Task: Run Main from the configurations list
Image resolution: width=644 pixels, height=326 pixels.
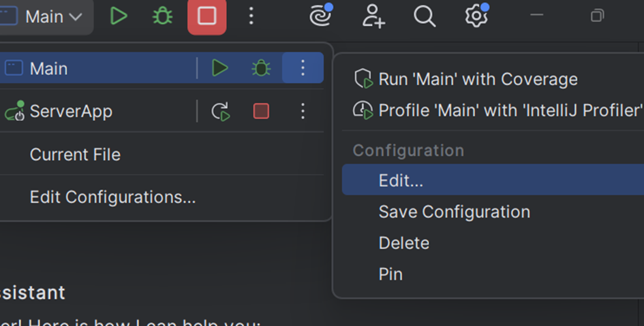Action: 219,68
